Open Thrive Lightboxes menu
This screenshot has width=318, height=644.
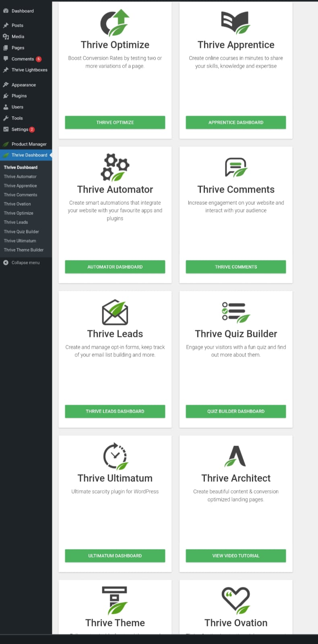[29, 70]
